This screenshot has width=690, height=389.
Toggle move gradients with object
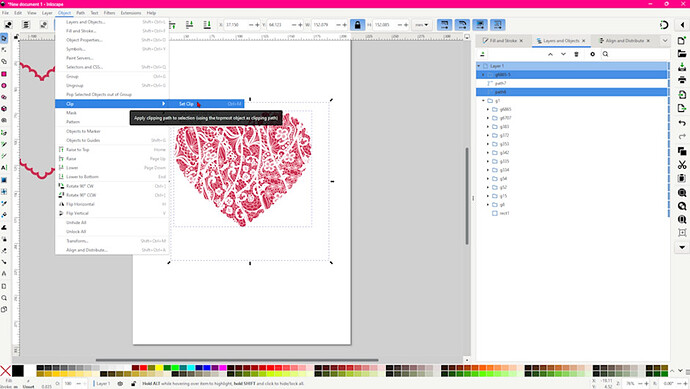click(480, 25)
